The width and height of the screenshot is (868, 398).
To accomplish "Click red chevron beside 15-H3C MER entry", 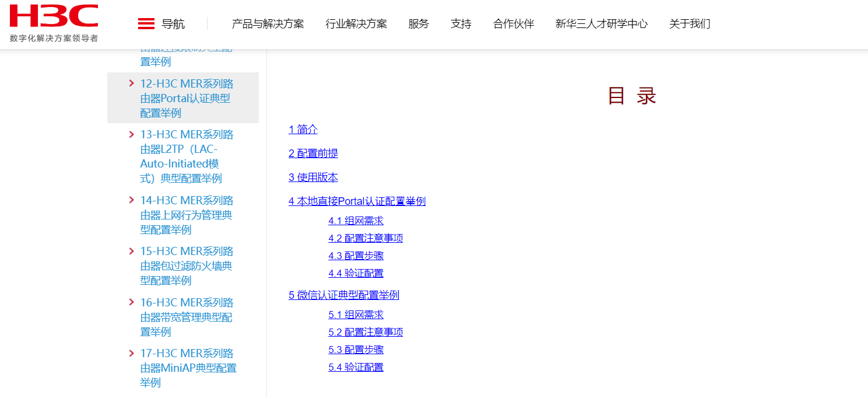I will pos(132,251).
